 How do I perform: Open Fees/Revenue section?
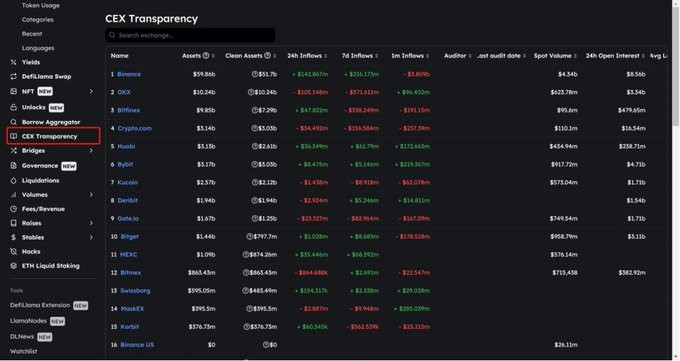pos(43,209)
